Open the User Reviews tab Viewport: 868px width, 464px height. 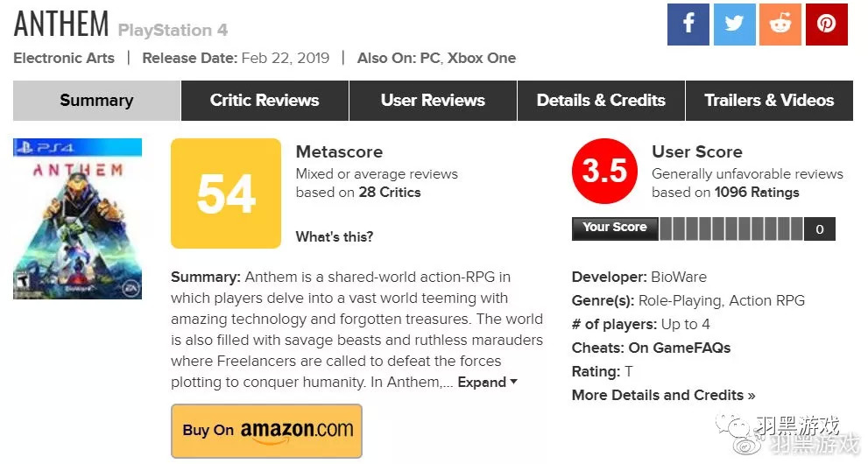[x=433, y=101]
